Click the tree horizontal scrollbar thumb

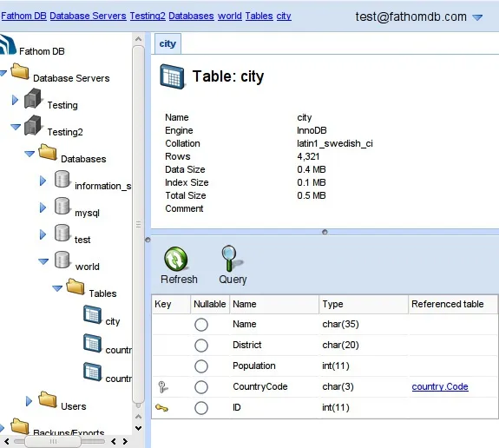pos(53,441)
